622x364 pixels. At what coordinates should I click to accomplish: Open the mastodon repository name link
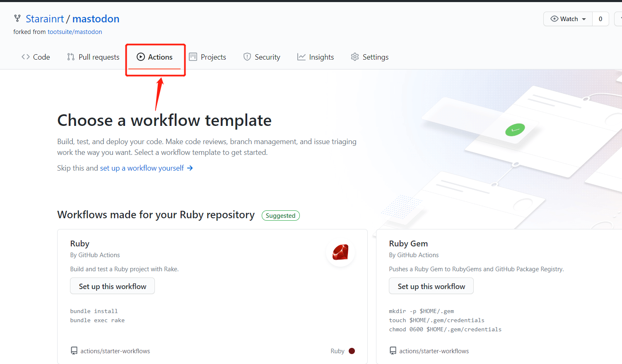click(96, 19)
